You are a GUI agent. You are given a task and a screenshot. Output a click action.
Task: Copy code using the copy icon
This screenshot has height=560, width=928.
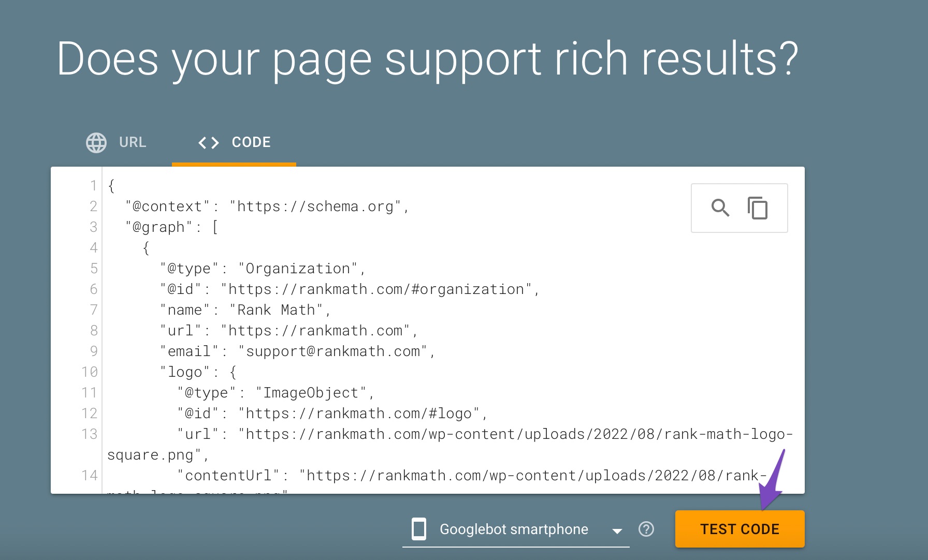pyautogui.click(x=758, y=208)
